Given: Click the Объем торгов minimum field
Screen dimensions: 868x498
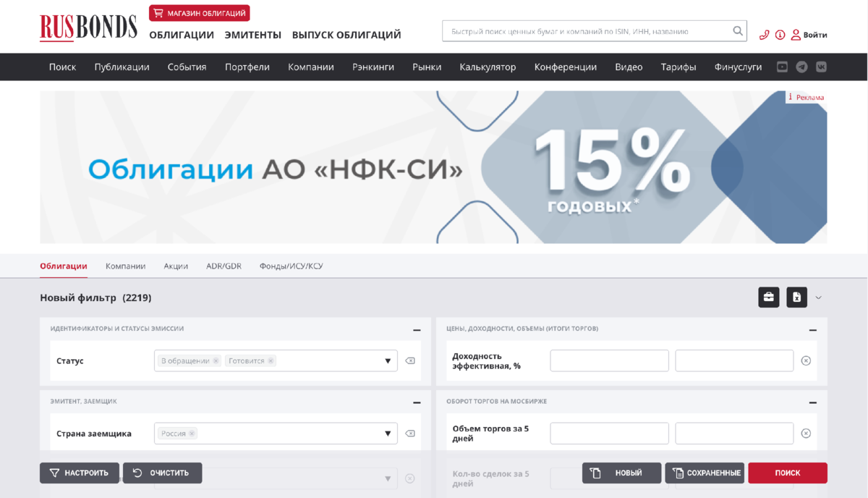Looking at the screenshot, I should point(609,433).
